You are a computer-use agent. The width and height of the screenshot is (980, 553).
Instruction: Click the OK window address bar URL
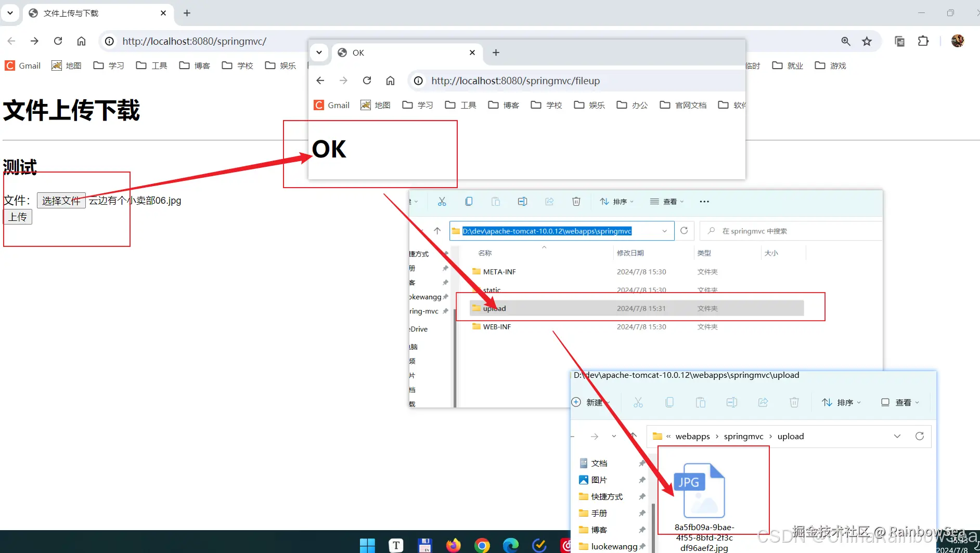point(515,81)
